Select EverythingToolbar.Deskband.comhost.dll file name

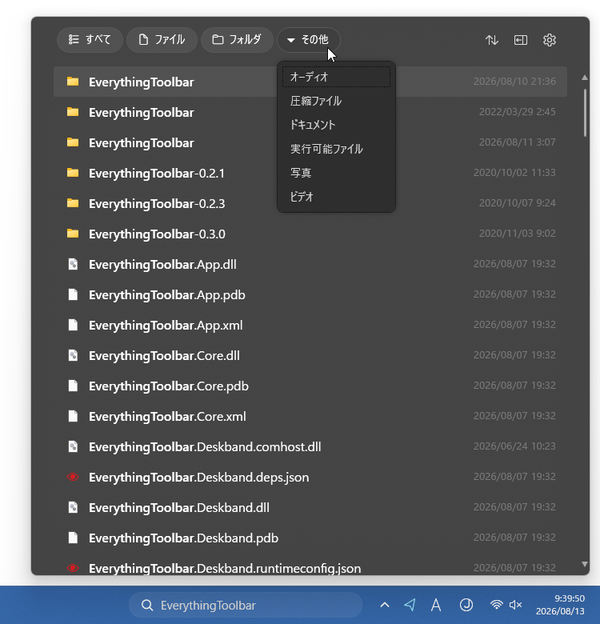205,447
